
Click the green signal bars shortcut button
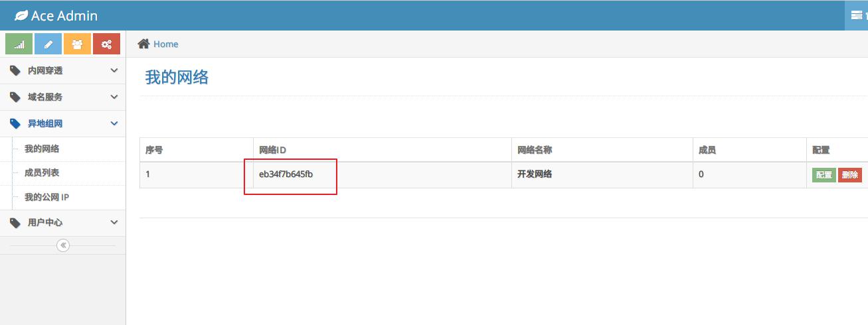(x=19, y=44)
